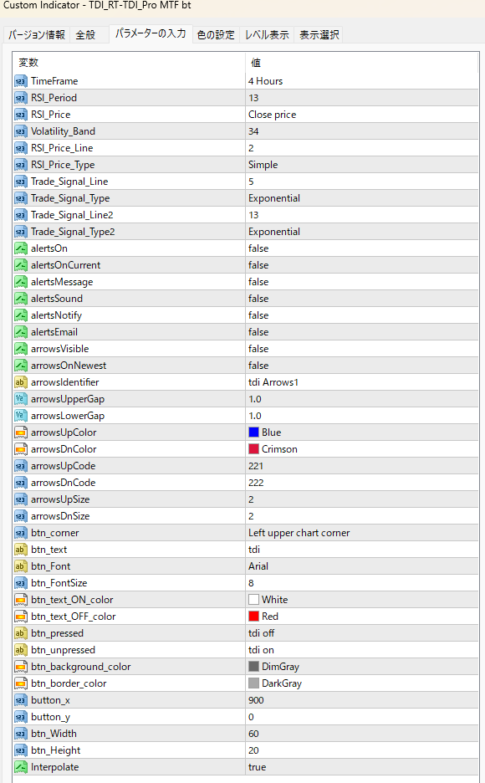
Task: Click the DimGray swatch of btn_background_color
Action: click(x=254, y=667)
